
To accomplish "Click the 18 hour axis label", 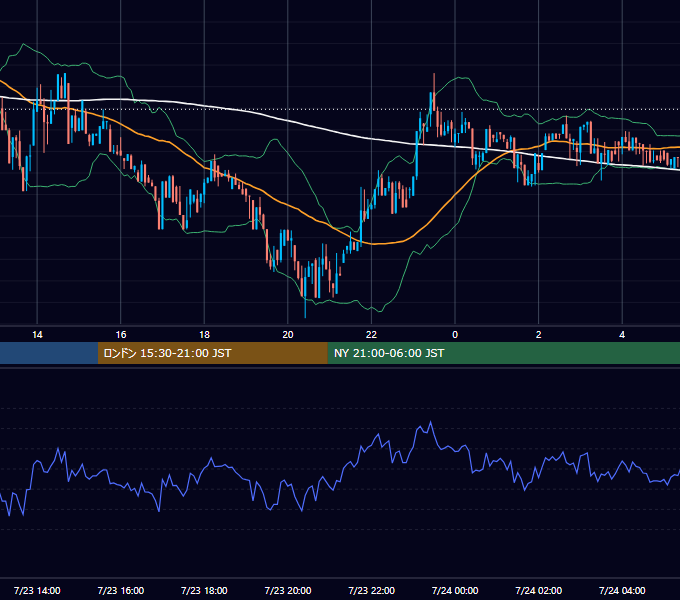I will (x=204, y=335).
